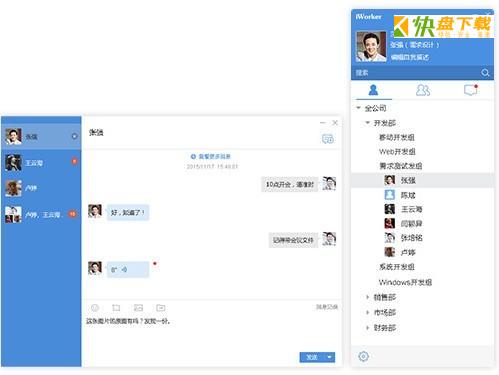Close the 张强 conversation via circle icon

(74, 136)
